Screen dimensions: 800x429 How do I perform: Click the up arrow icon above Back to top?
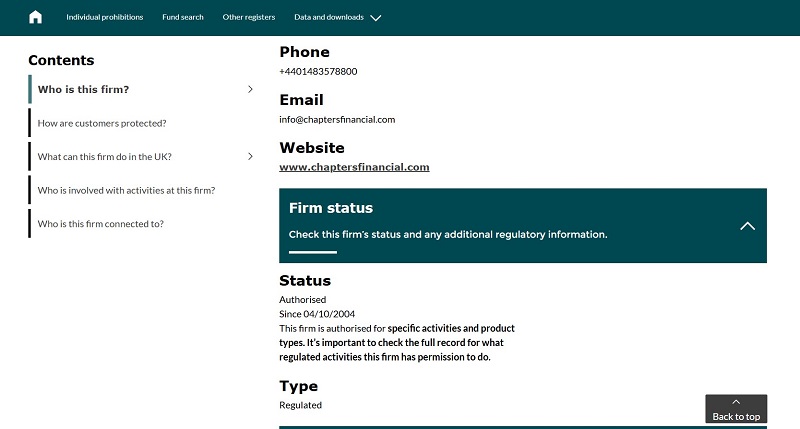coord(736,402)
